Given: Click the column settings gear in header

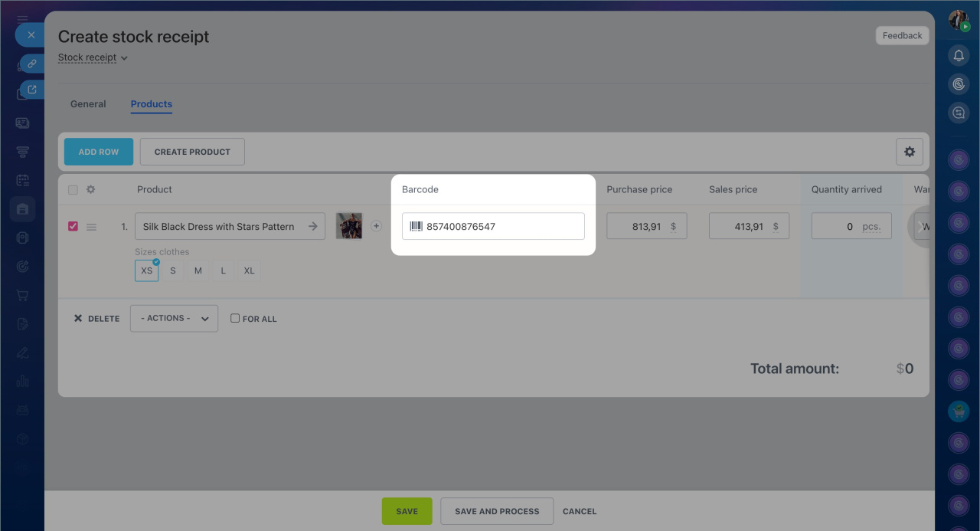Looking at the screenshot, I should coord(90,189).
